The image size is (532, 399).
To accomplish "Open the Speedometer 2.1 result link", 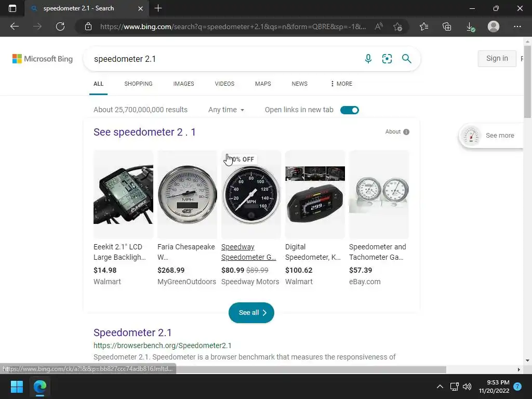I will click(x=132, y=332).
